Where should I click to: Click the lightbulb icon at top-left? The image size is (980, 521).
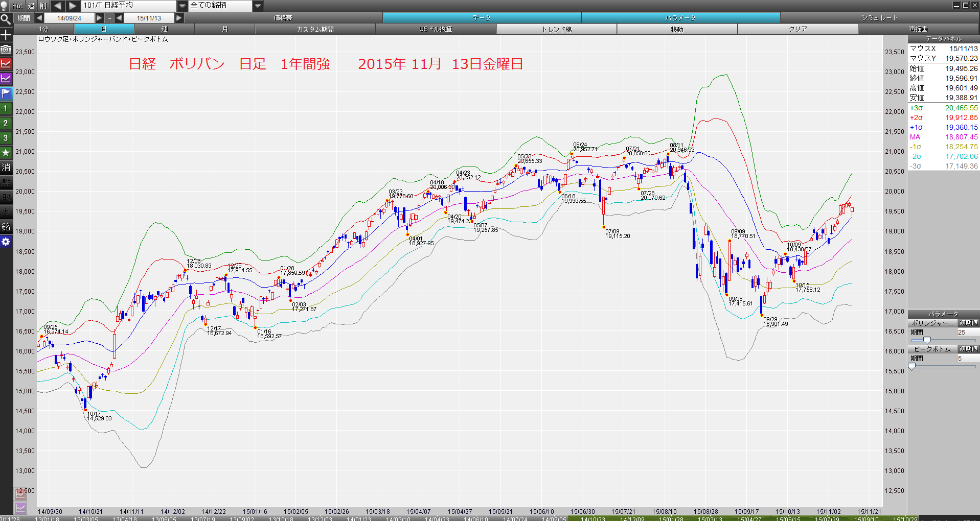(5, 6)
